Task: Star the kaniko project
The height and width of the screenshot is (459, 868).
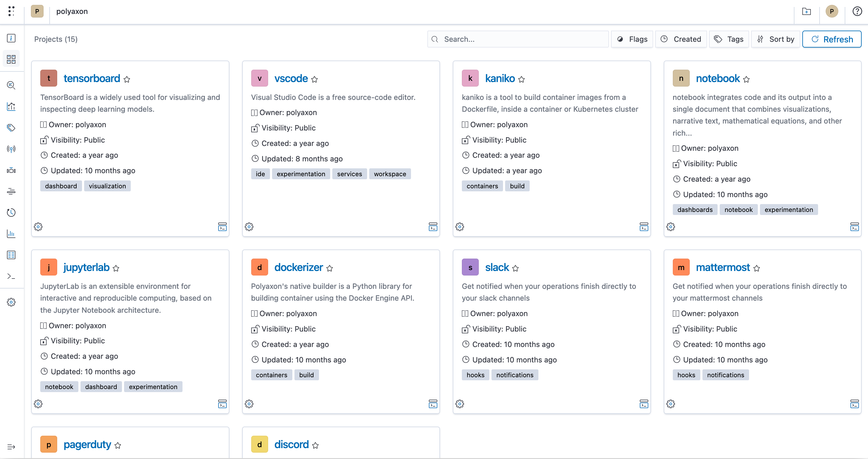Action: coord(521,79)
